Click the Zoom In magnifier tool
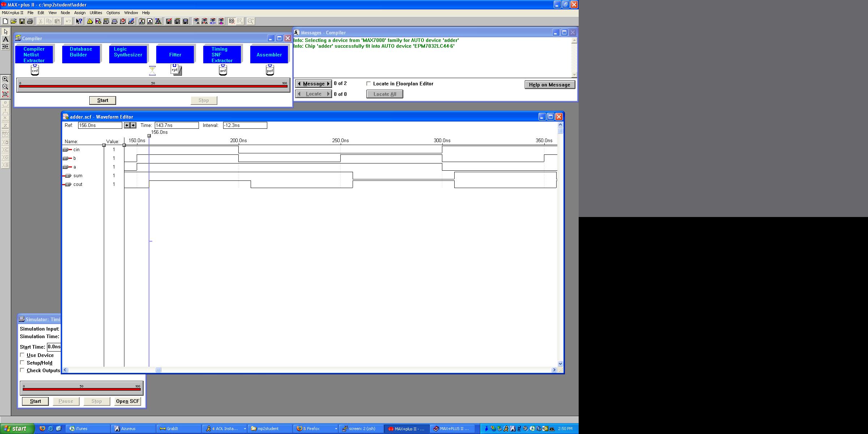 coord(5,79)
